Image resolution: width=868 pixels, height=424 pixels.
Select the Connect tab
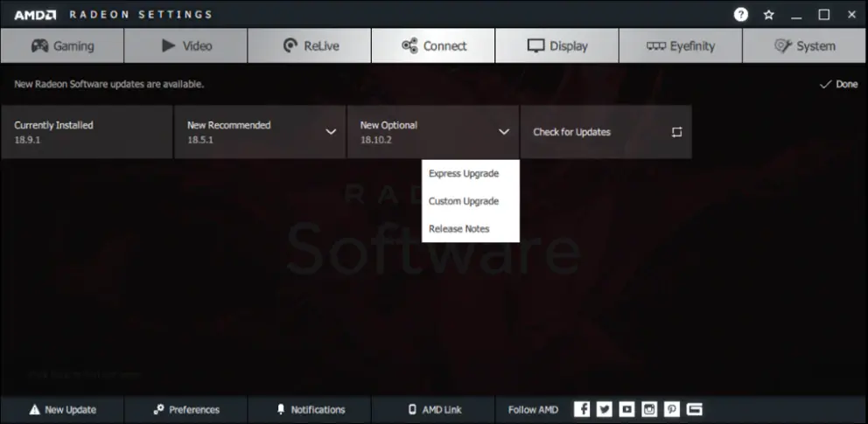pyautogui.click(x=433, y=45)
